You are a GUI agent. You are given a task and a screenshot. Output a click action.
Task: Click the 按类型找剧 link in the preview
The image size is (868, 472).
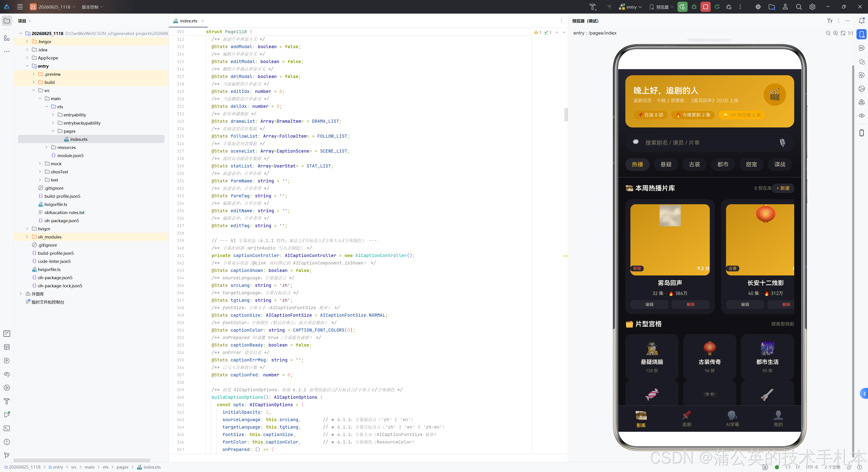[782, 324]
